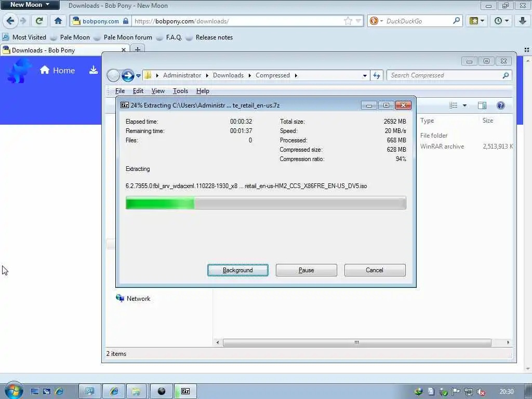Image resolution: width=532 pixels, height=399 pixels.
Task: Click the Explorer forward navigation arrow
Action: coord(128,75)
